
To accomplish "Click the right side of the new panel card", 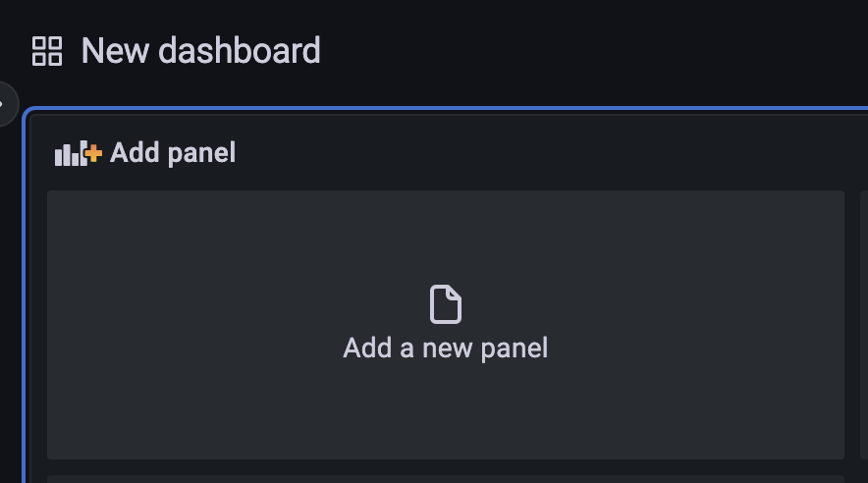I will click(x=720, y=325).
